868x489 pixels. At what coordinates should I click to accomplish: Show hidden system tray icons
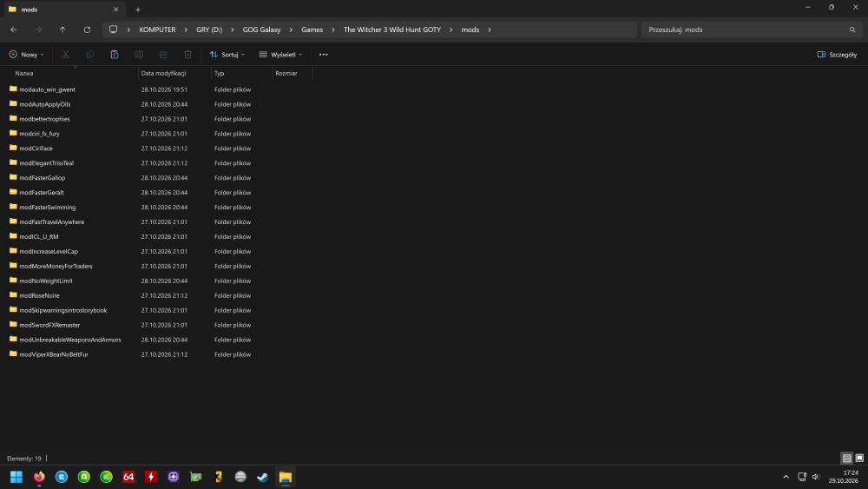click(786, 477)
